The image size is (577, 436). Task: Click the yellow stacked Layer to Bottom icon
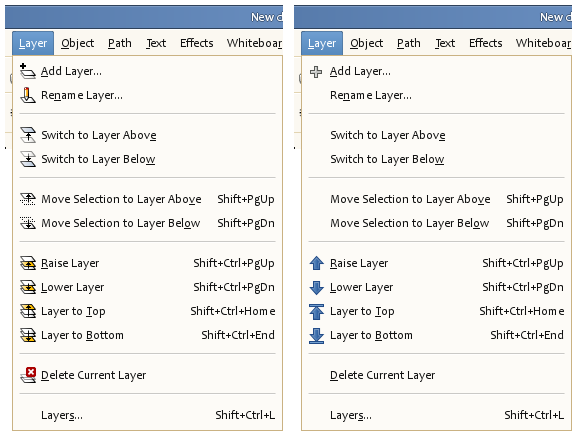coord(28,335)
